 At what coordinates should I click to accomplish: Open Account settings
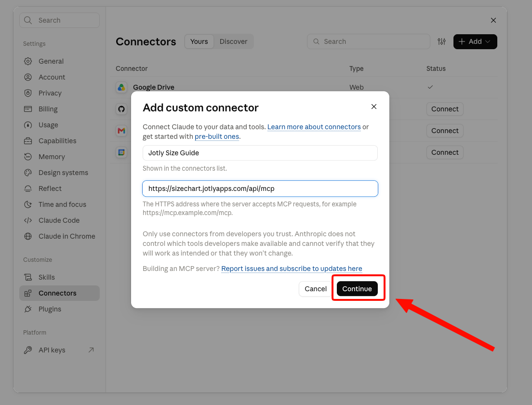pyautogui.click(x=59, y=77)
